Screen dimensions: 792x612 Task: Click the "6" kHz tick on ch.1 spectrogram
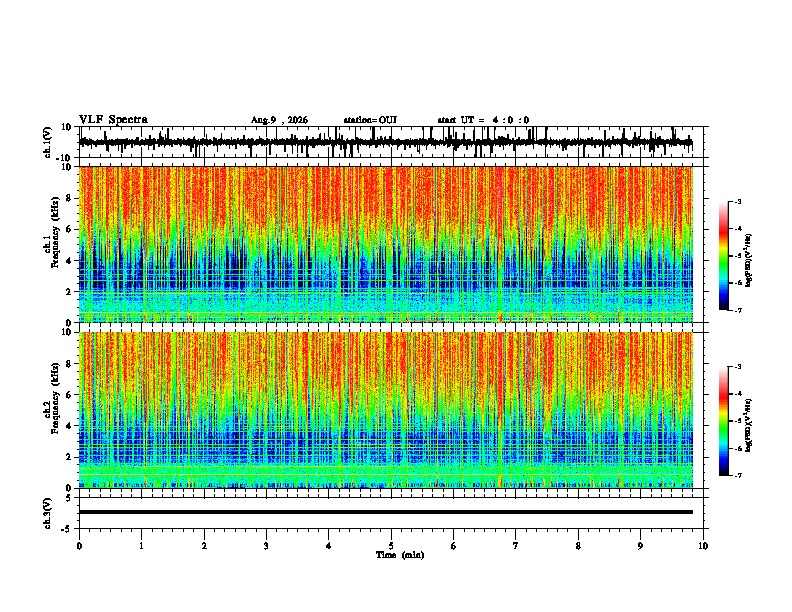pos(70,229)
